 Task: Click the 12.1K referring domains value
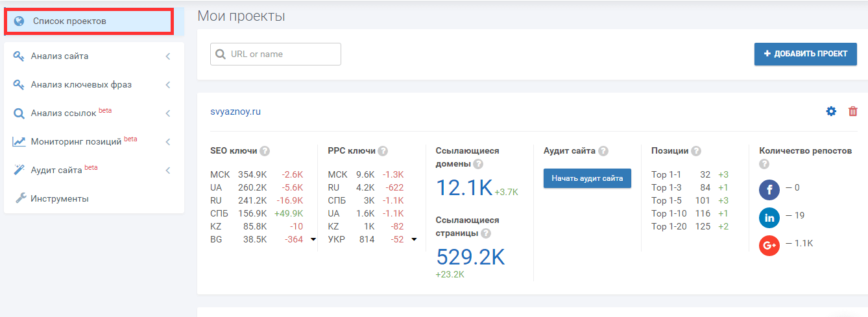coord(464,188)
